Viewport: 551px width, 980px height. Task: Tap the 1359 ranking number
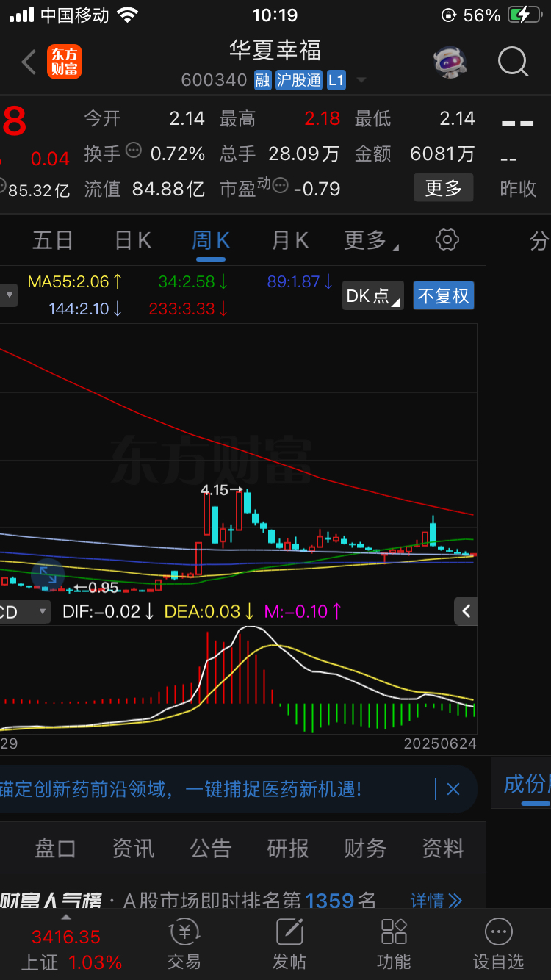pos(330,900)
